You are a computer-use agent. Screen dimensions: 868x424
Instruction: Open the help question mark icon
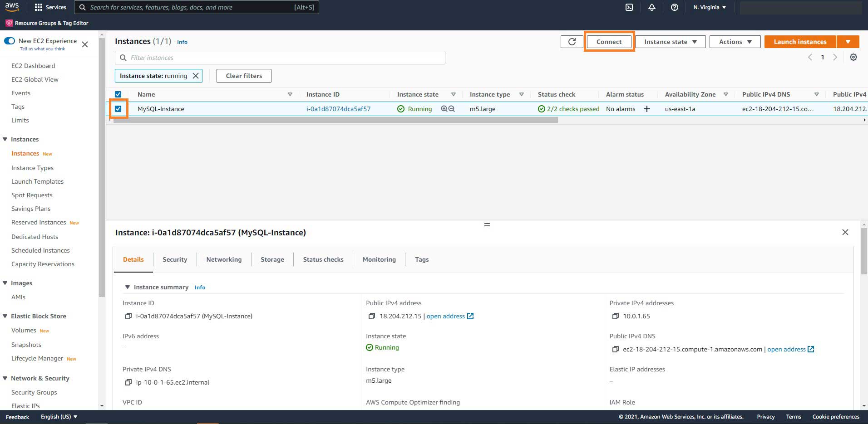(x=674, y=7)
